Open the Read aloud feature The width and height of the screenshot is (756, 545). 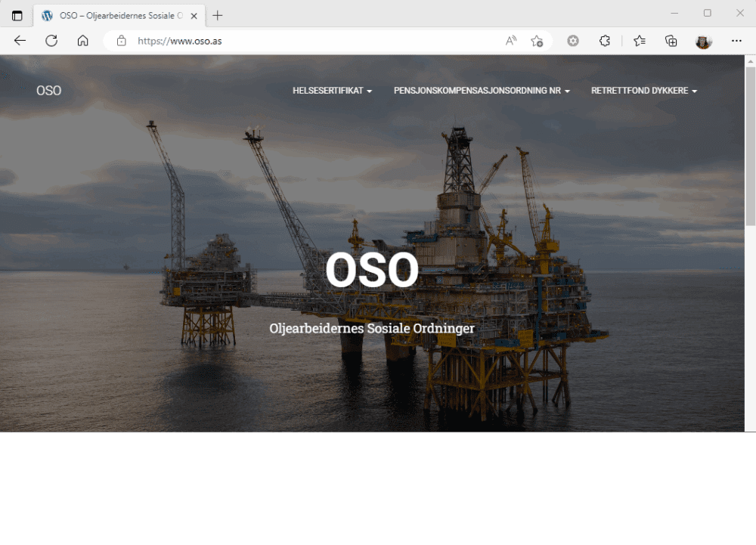point(511,41)
